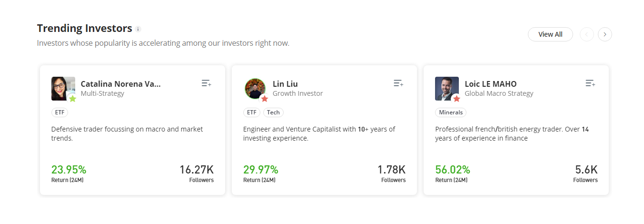The height and width of the screenshot is (224, 644).
Task: Click the ETF tag on Lin Liu's card
Action: [x=252, y=112]
